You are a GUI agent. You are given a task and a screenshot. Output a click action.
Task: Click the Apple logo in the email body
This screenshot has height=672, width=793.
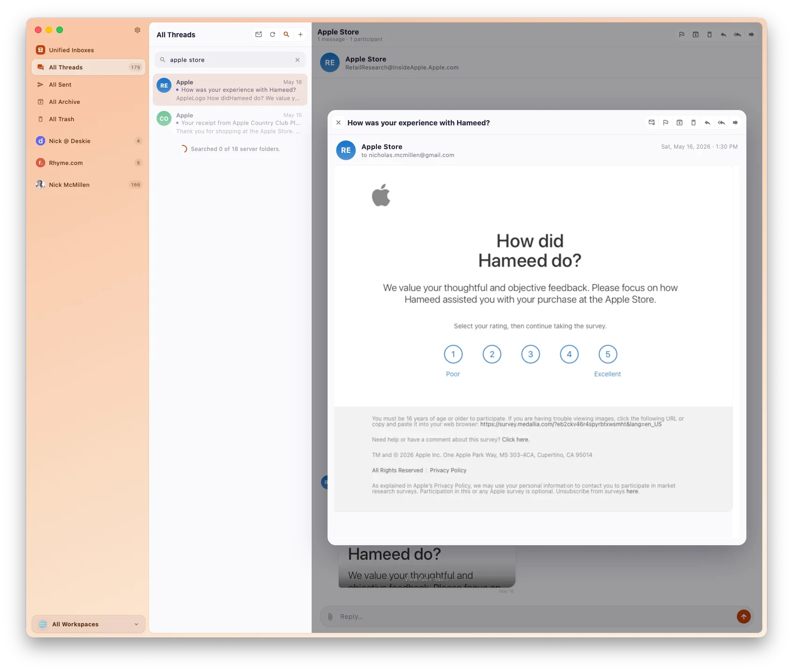click(x=381, y=195)
